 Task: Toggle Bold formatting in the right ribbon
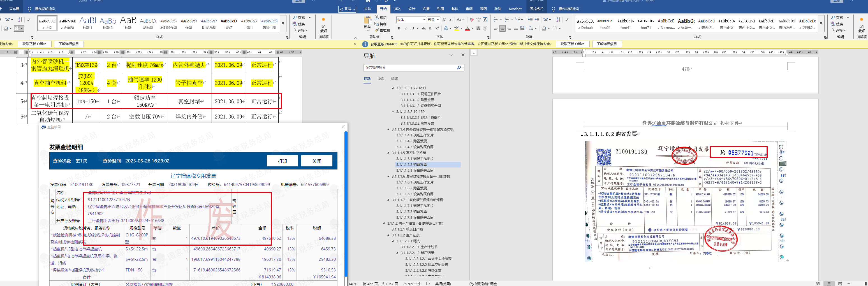pyautogui.click(x=399, y=29)
